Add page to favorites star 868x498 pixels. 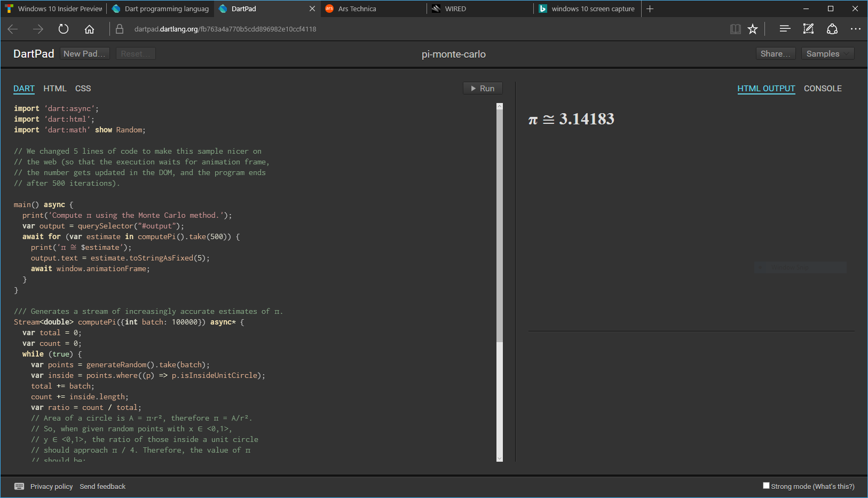(x=753, y=29)
